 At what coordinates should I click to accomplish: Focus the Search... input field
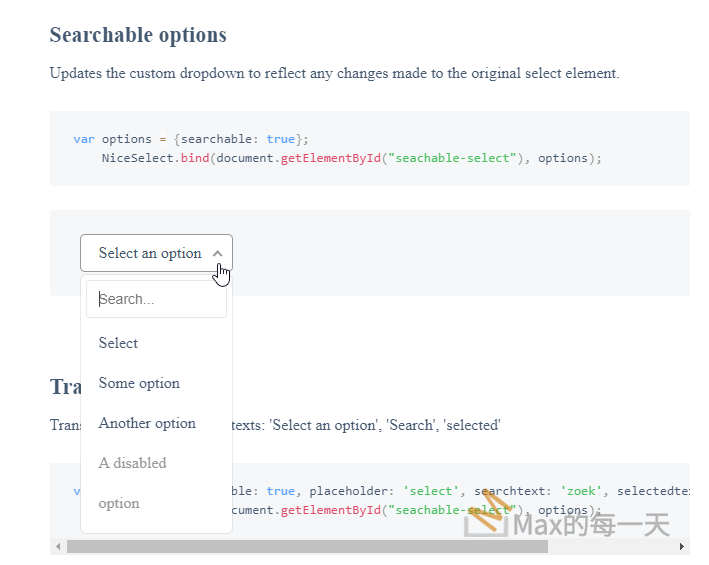click(156, 299)
